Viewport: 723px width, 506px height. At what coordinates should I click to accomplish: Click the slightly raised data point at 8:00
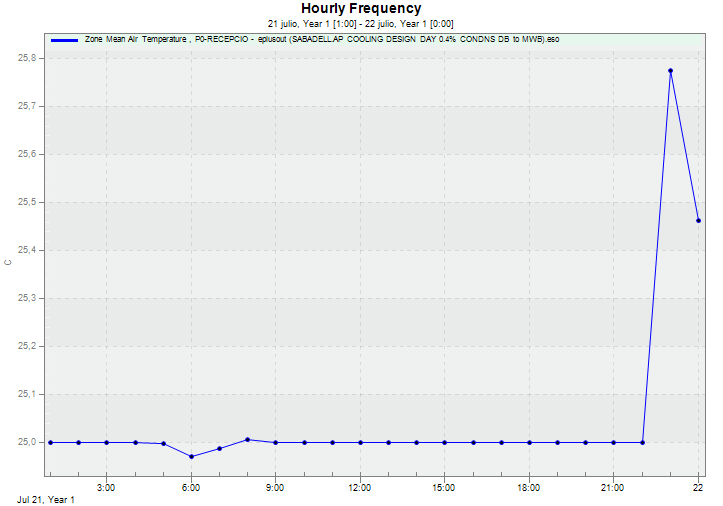[x=247, y=439]
